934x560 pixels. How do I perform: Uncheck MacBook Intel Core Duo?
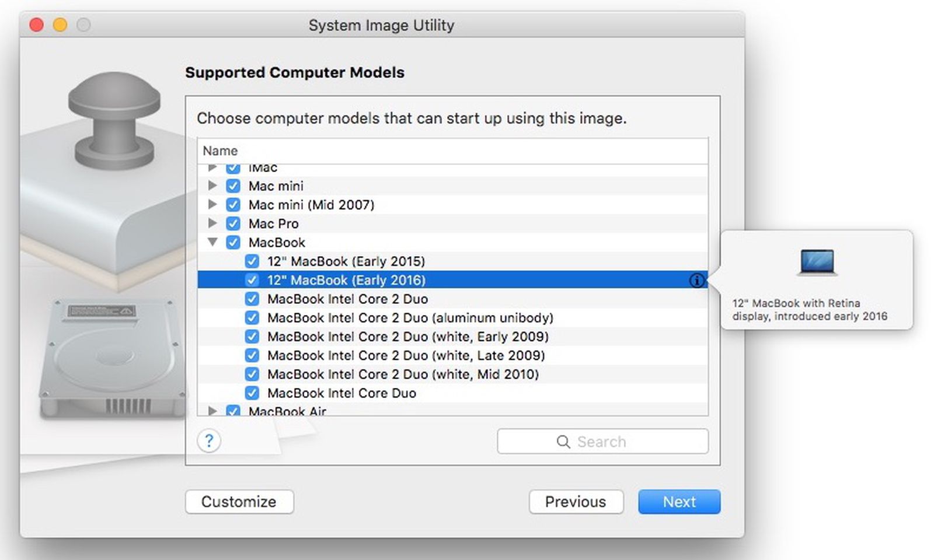coord(252,393)
